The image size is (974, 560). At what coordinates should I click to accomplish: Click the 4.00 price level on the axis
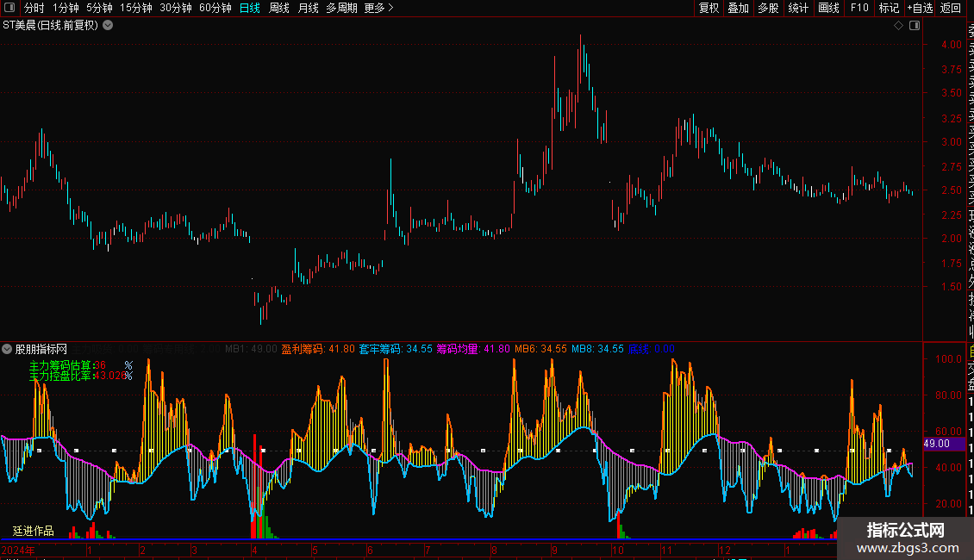pos(951,45)
